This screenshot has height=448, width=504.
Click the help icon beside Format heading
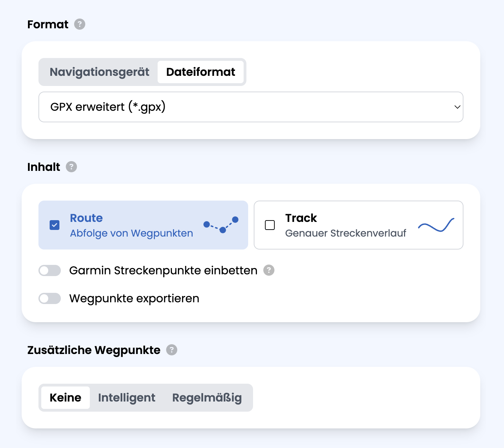click(x=80, y=24)
